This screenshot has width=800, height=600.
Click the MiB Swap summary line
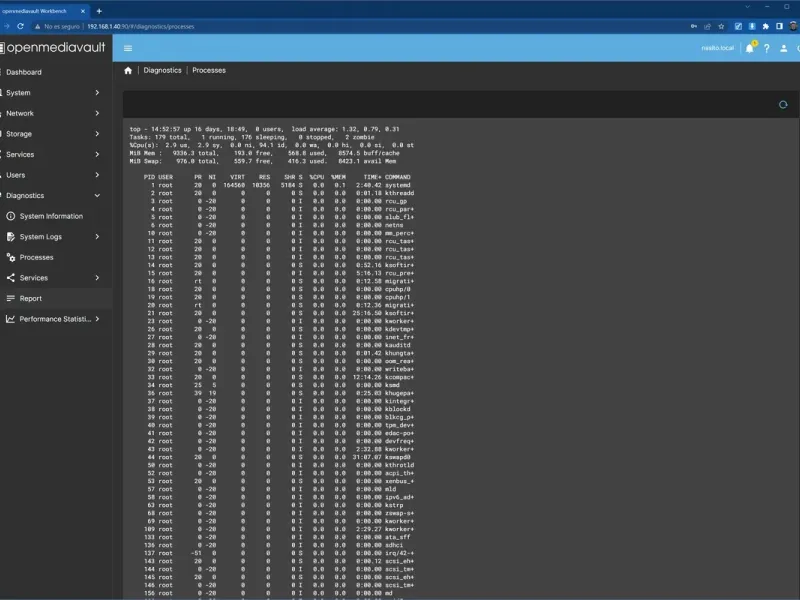(x=263, y=161)
